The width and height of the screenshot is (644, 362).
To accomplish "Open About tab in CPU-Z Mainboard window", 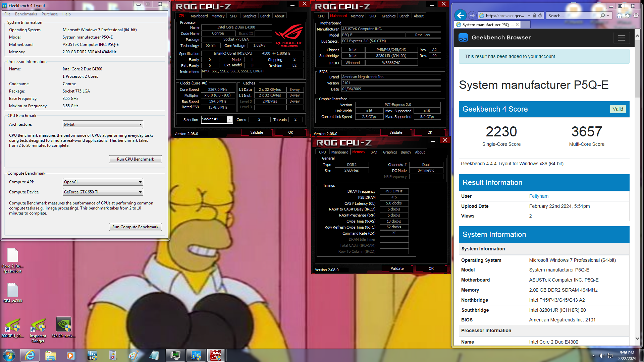I will click(x=419, y=16).
